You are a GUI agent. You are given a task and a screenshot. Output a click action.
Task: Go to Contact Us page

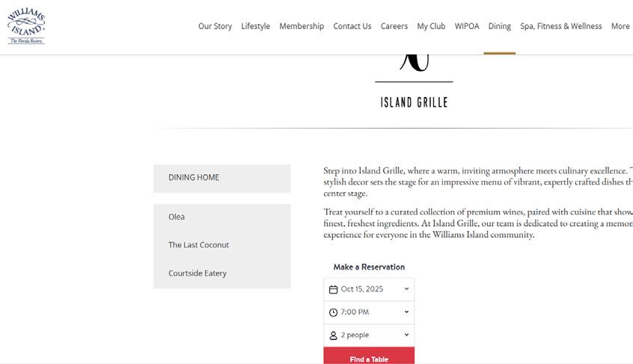(352, 26)
